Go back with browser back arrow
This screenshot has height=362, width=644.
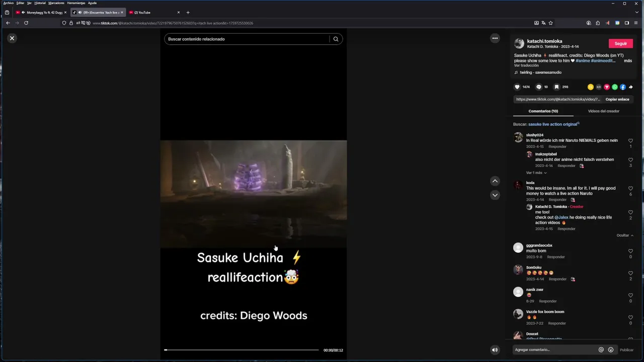coord(8,23)
